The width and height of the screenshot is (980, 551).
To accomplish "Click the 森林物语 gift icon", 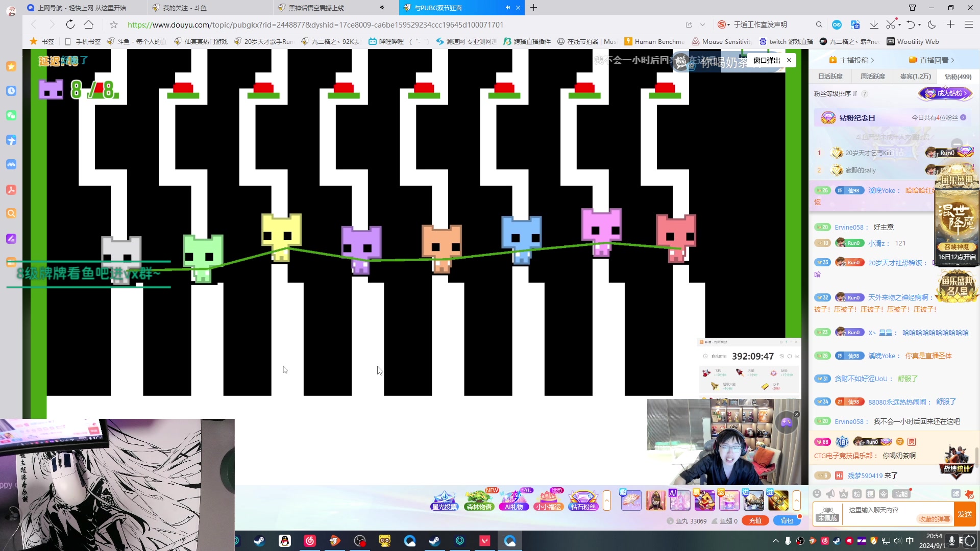I will 479,500.
